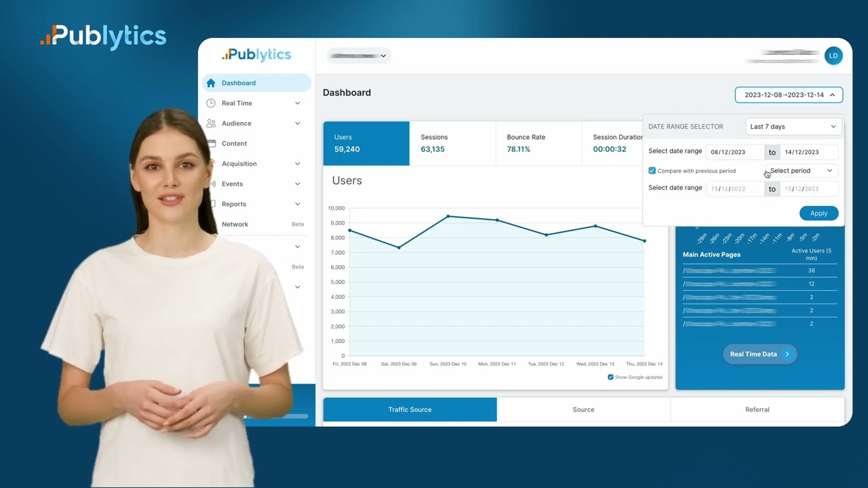Click the LD user avatar
The image size is (868, 488).
[833, 56]
